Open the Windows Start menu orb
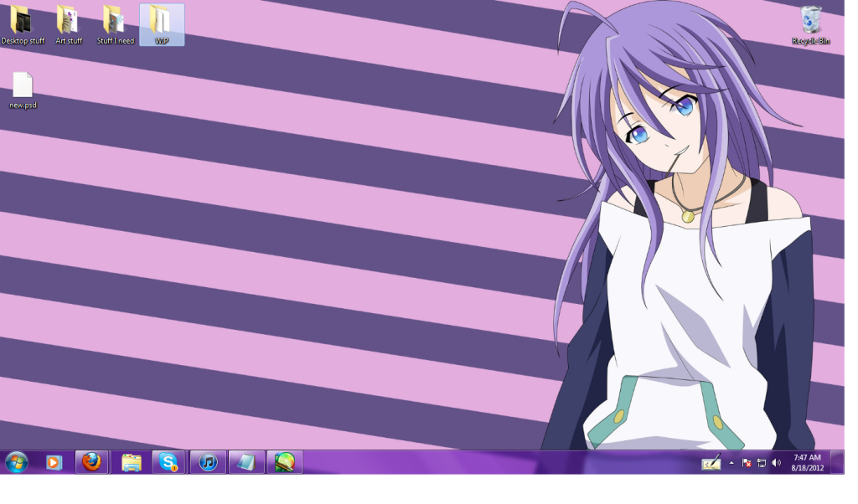 click(x=17, y=462)
